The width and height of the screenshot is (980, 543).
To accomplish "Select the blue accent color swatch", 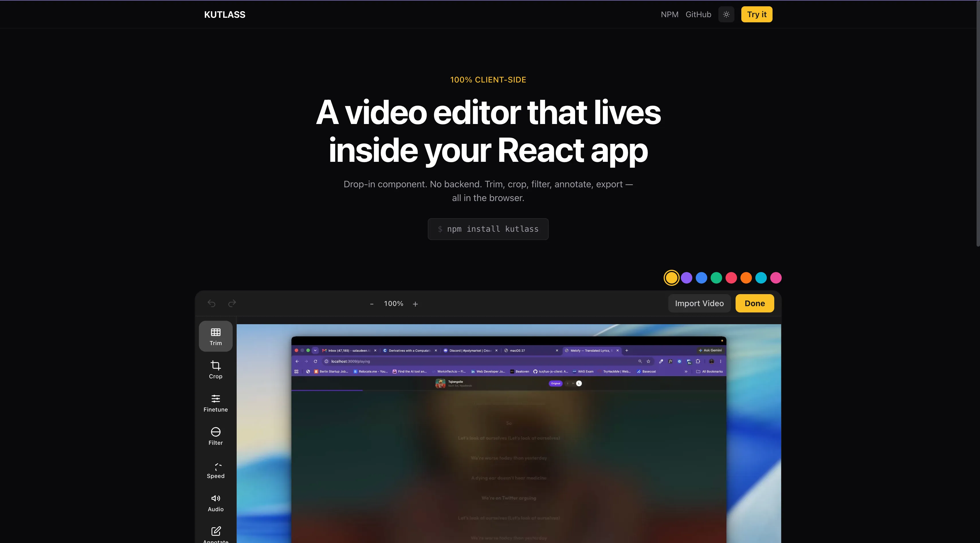I will [701, 278].
